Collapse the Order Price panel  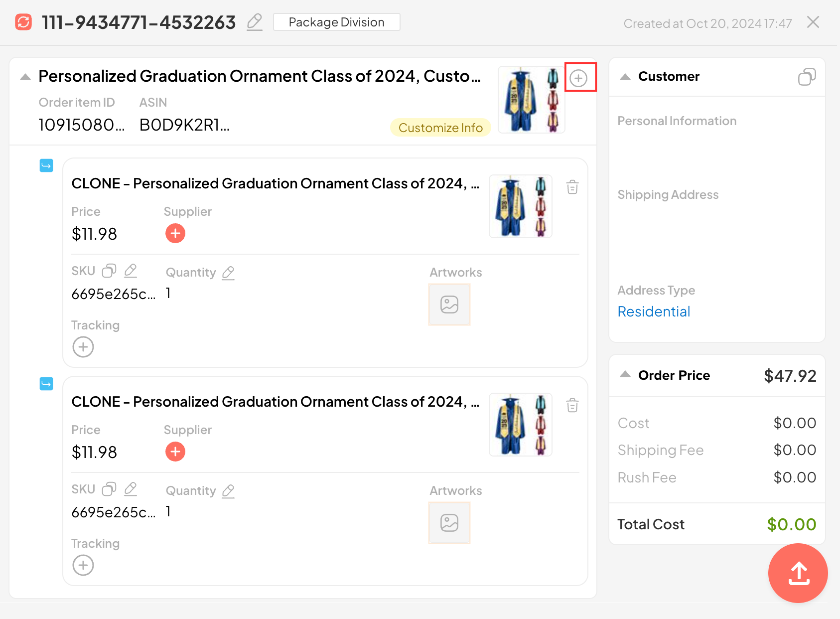click(x=625, y=374)
